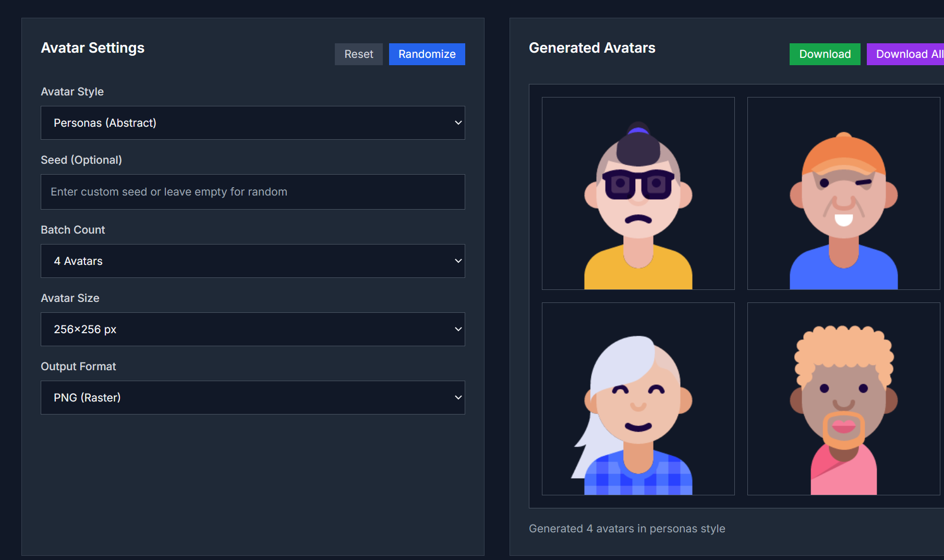Open the Avatar Size dropdown

coord(252,330)
